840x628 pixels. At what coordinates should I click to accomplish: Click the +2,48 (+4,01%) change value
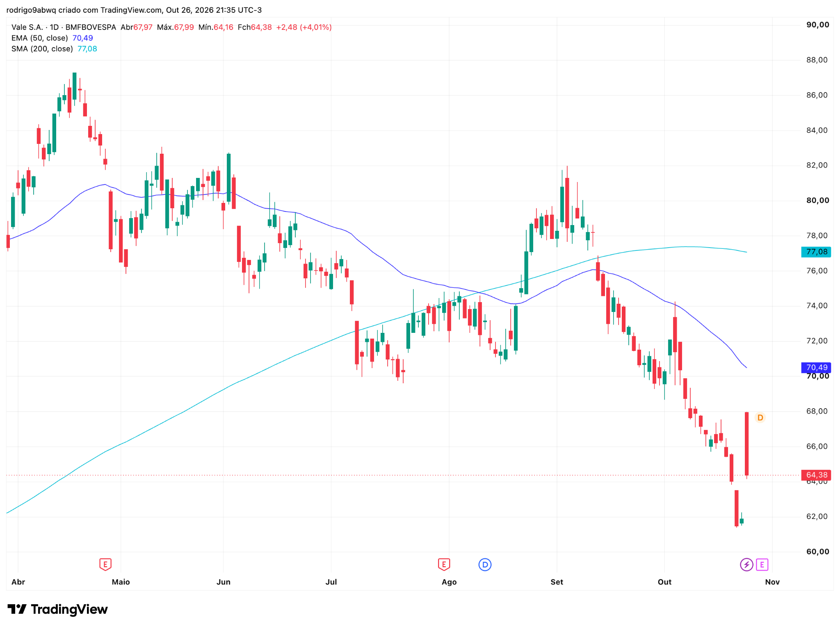click(304, 27)
